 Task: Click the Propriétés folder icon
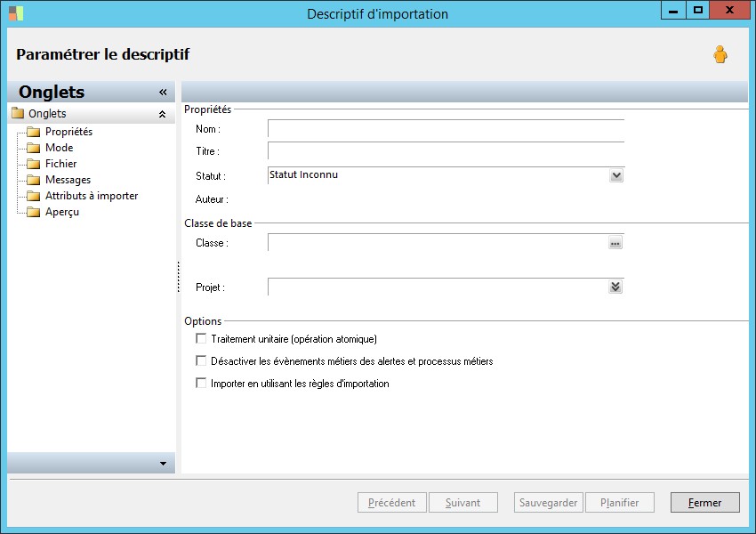pyautogui.click(x=34, y=133)
